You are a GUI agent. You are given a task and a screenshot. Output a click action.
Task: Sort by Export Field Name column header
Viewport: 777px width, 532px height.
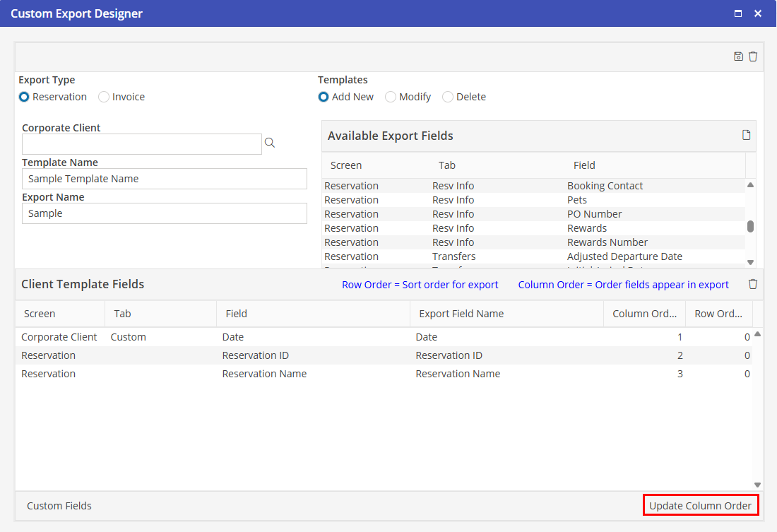[461, 314]
